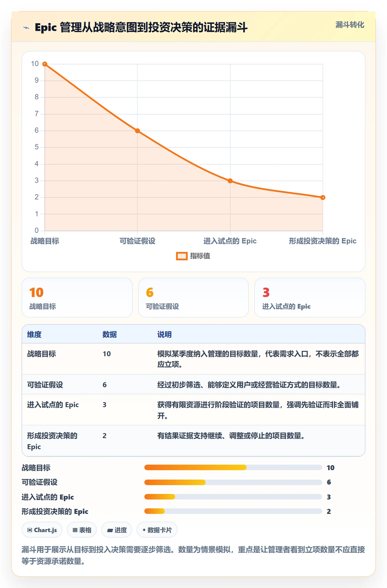
Task: Click the x-axis label 可验证假设
Action: (137, 241)
